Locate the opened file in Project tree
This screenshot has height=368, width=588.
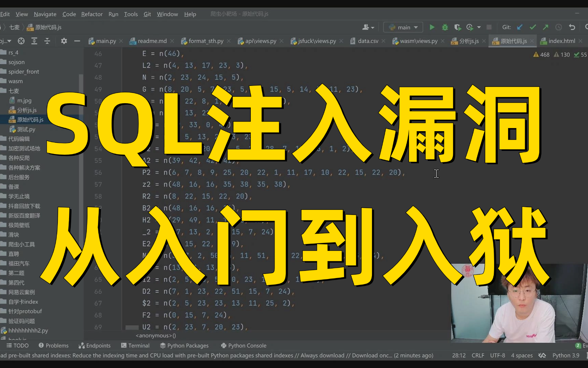[21, 41]
